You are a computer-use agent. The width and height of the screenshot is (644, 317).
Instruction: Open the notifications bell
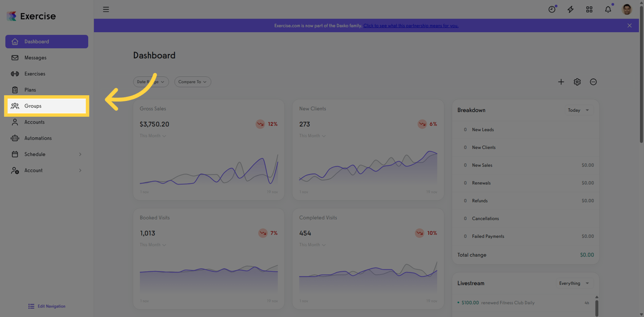(608, 9)
